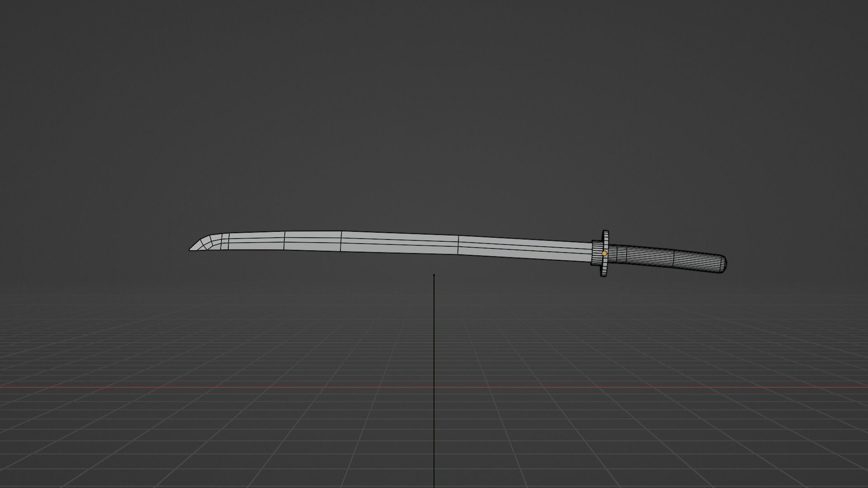The image size is (868, 488).
Task: Select the gold menuki ornament on the hilt
Action: [605, 254]
